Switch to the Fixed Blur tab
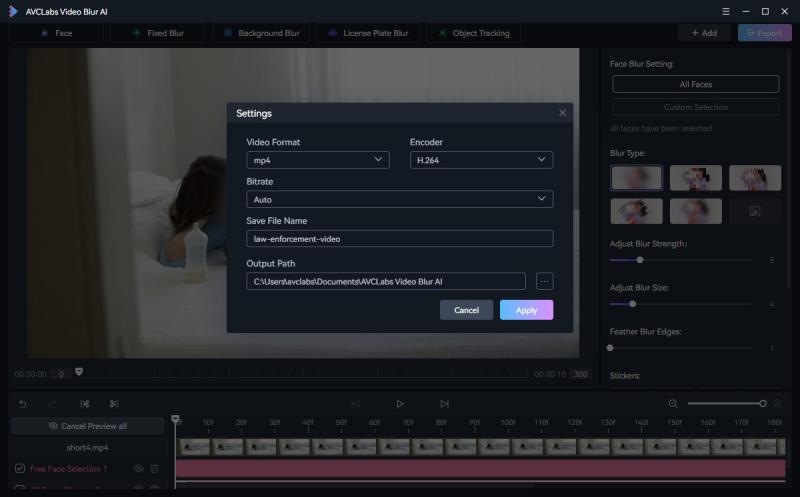Image resolution: width=800 pixels, height=497 pixels. [x=158, y=33]
